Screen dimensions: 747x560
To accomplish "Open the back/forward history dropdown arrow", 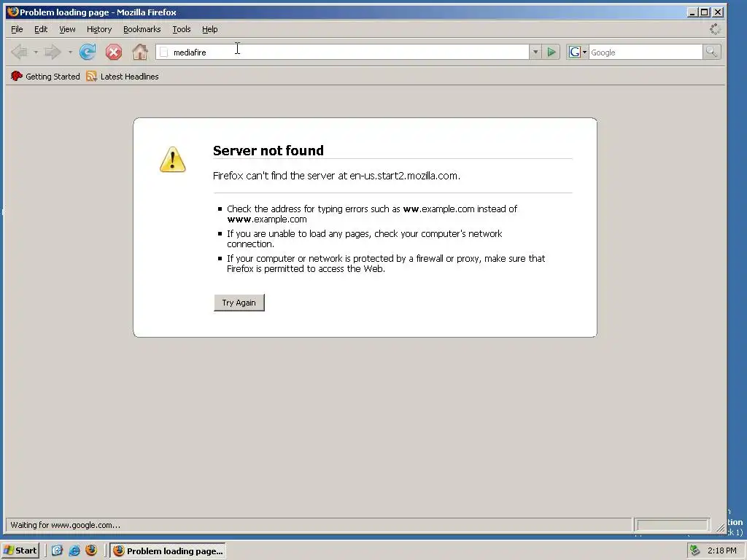I will click(70, 52).
